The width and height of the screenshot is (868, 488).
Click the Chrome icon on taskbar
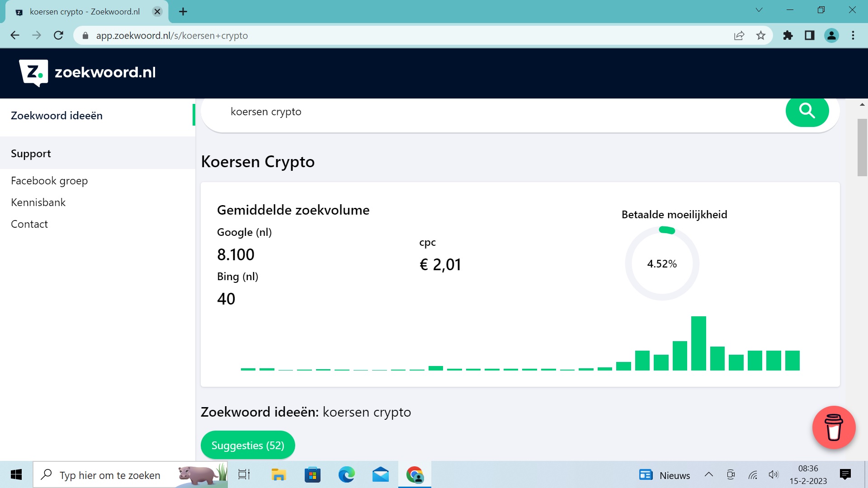click(x=415, y=475)
